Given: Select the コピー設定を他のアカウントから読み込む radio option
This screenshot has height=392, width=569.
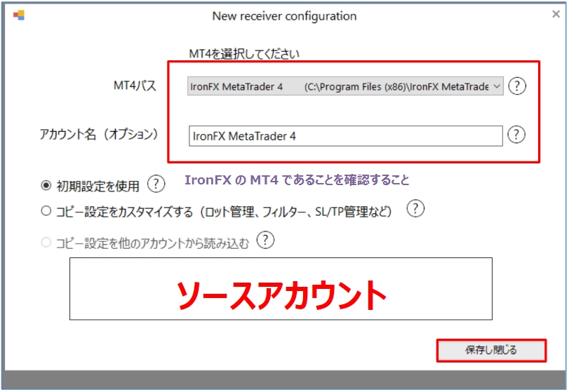Looking at the screenshot, I should pyautogui.click(x=46, y=242).
